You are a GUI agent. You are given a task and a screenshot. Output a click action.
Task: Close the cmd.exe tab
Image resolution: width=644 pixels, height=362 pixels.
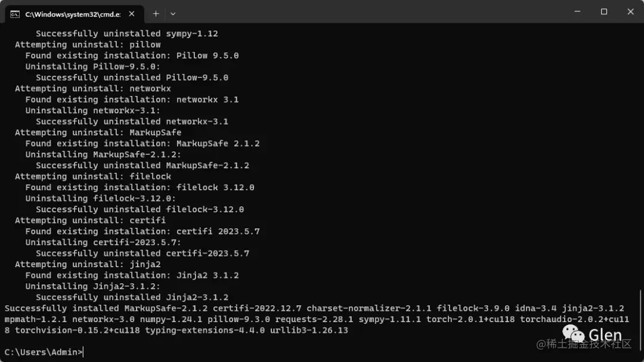tap(131, 14)
